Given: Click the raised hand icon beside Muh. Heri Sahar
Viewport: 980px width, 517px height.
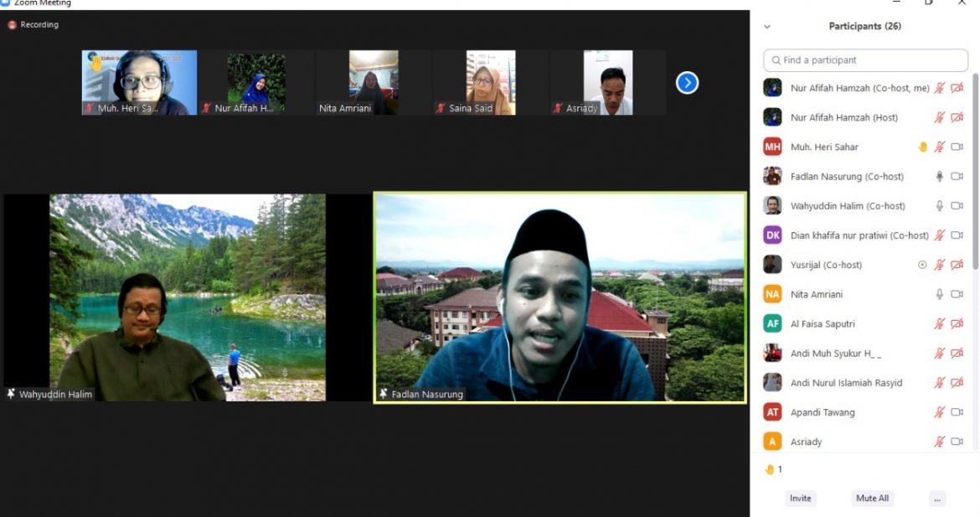Looking at the screenshot, I should [x=922, y=147].
